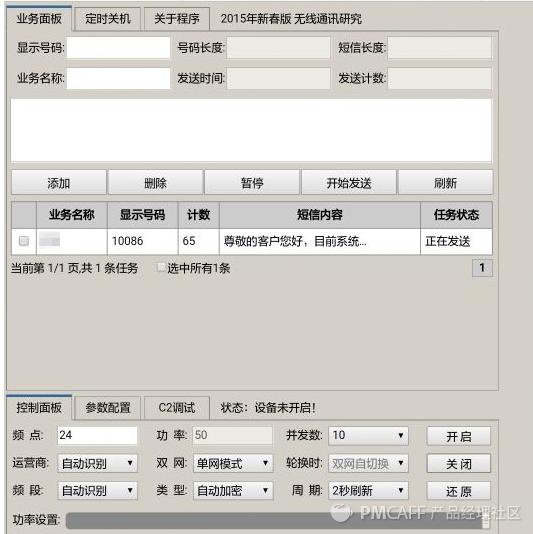
Task: Click the 业务名称 input field
Action: point(118,78)
